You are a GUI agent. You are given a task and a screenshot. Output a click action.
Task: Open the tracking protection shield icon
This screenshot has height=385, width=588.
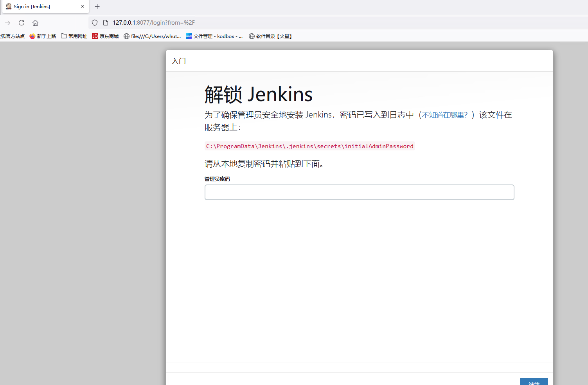pyautogui.click(x=95, y=23)
